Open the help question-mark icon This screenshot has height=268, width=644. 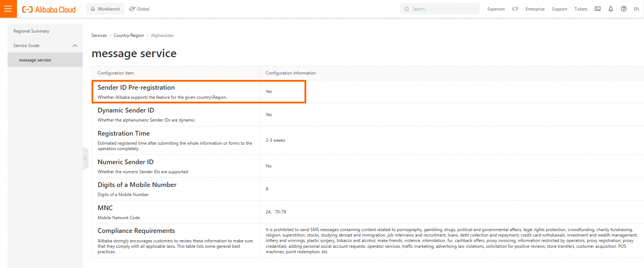(624, 9)
